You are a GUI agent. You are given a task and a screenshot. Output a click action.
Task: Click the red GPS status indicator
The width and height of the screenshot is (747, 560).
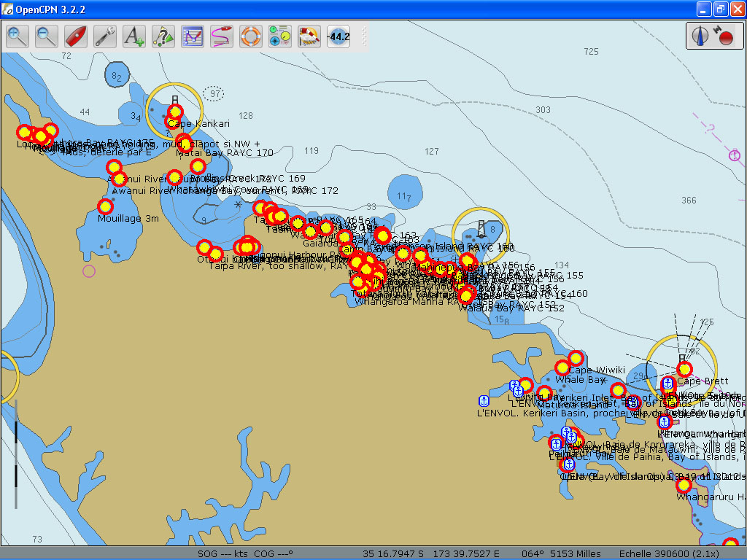(726, 38)
